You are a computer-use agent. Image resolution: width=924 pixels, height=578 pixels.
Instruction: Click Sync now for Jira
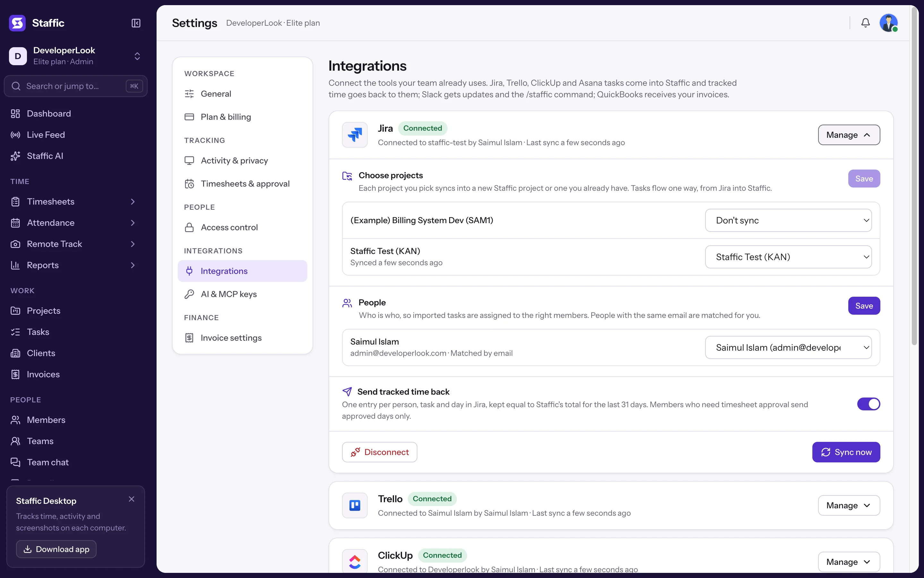[846, 452]
